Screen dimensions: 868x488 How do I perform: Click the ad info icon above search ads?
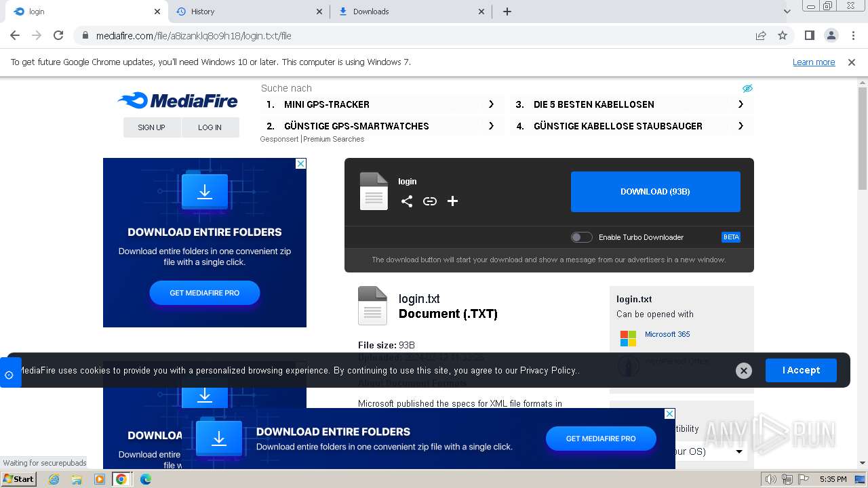(x=747, y=88)
